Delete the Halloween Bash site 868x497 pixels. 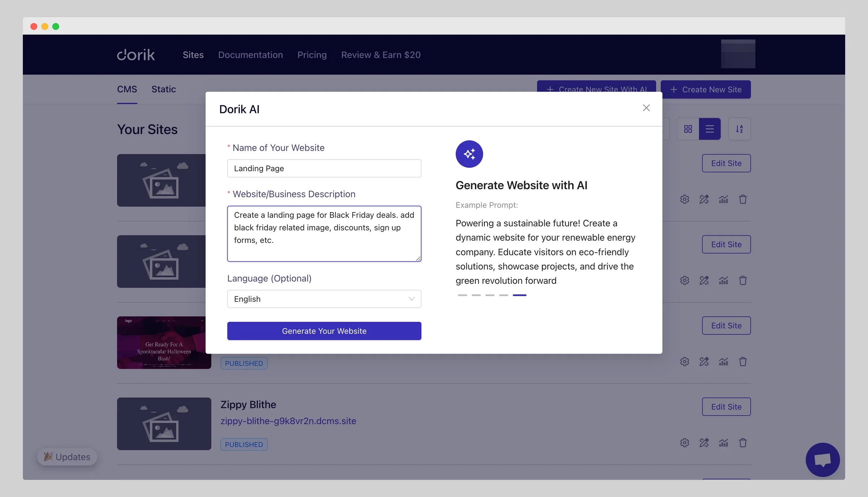pyautogui.click(x=743, y=362)
